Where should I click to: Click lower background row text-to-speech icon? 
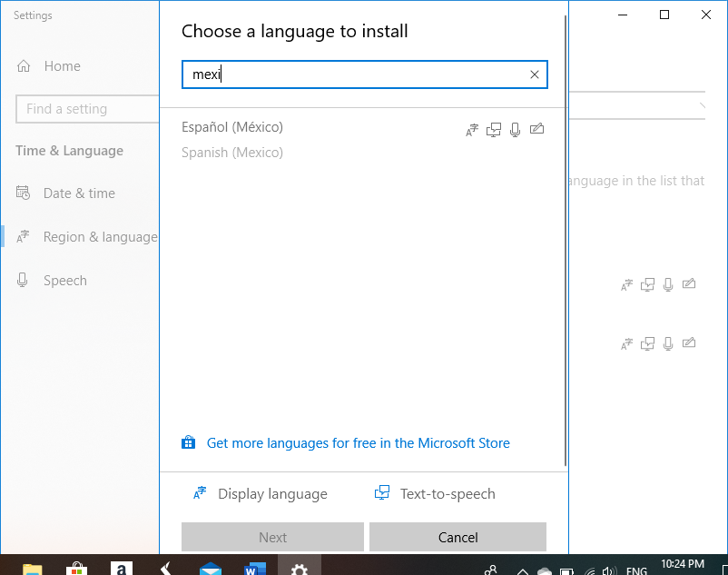click(x=647, y=343)
